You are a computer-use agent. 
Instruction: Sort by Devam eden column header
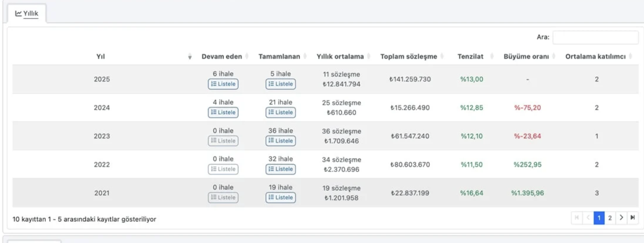[x=222, y=57]
